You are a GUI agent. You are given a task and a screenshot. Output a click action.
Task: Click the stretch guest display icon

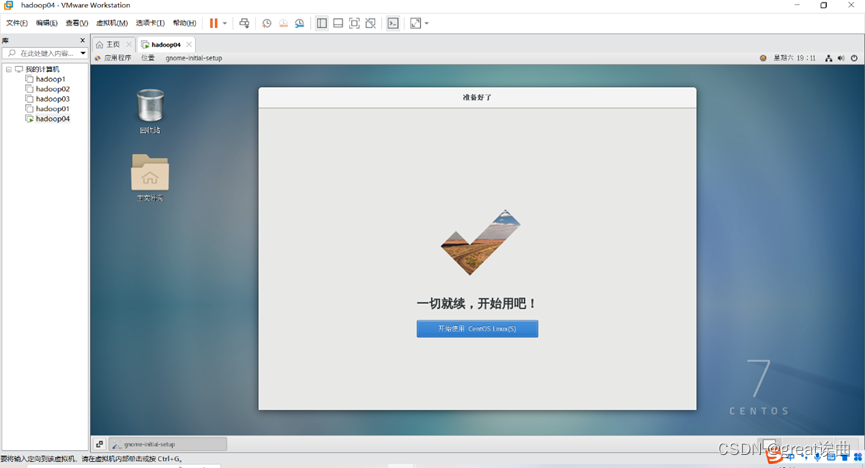[x=415, y=23]
